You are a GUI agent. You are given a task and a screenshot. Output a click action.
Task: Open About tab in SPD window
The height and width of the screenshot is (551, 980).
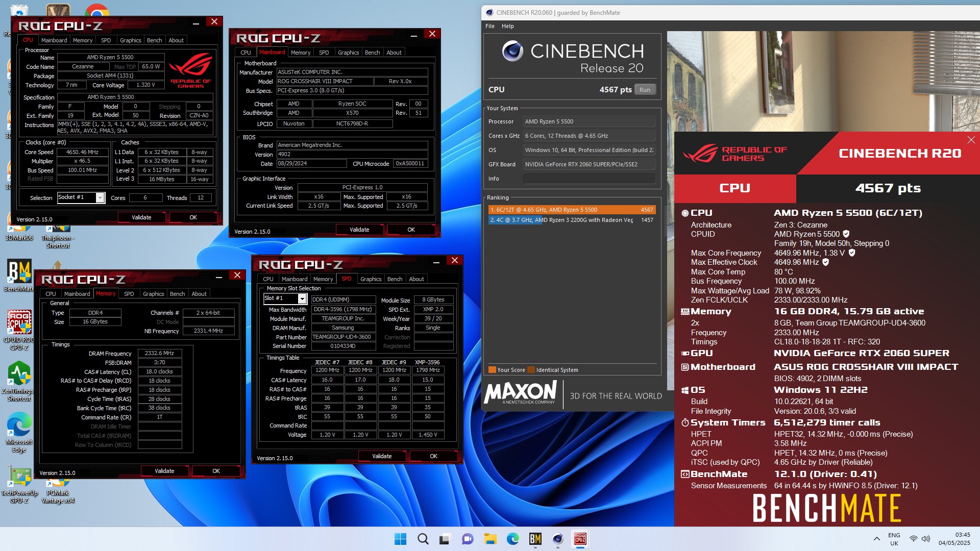click(x=416, y=279)
